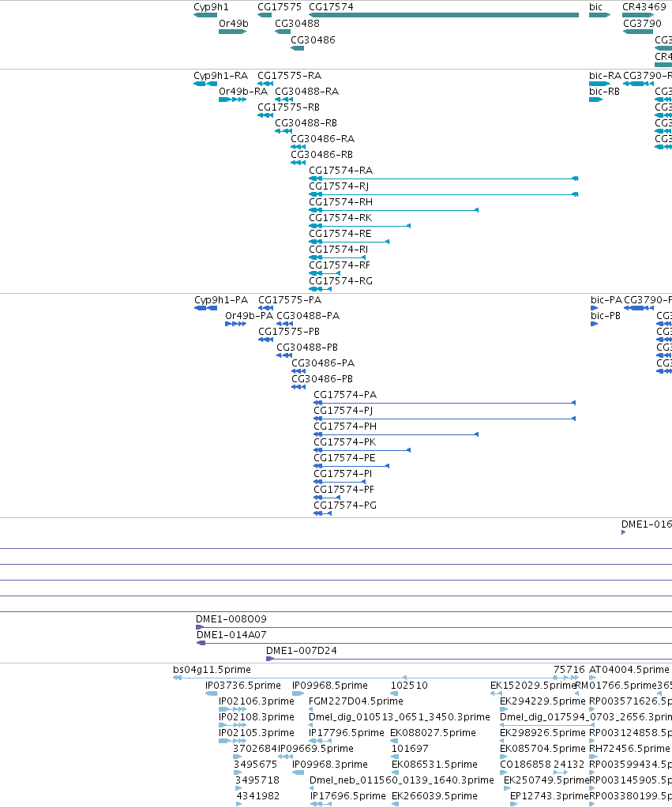The width and height of the screenshot is (672, 808).
Task: Select the bic-RB transcript label
Action: [605, 92]
